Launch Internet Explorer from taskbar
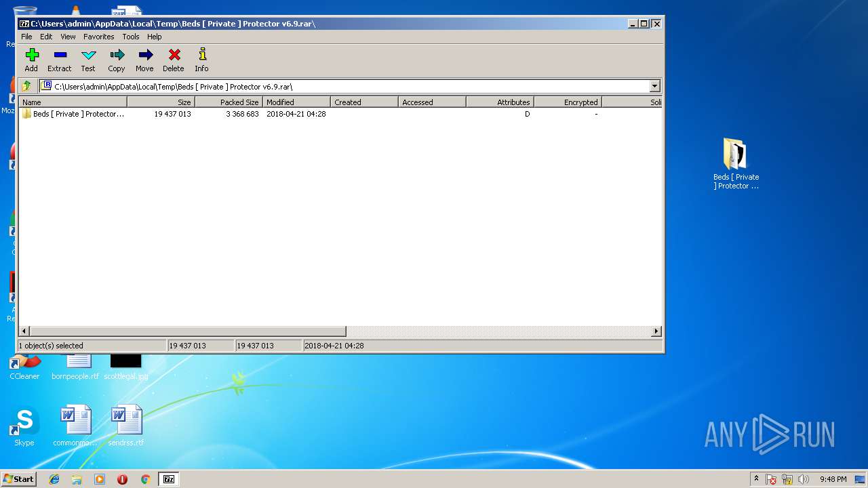 pos(54,479)
